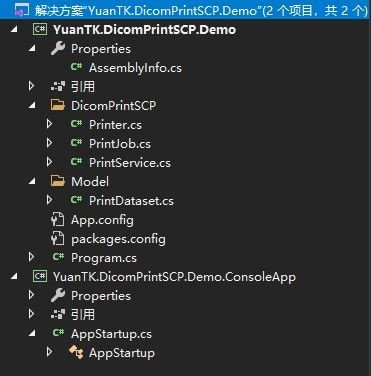The height and width of the screenshot is (376, 371).
Task: Select Properties label above AssemblyInfo.cs
Action: pos(101,49)
